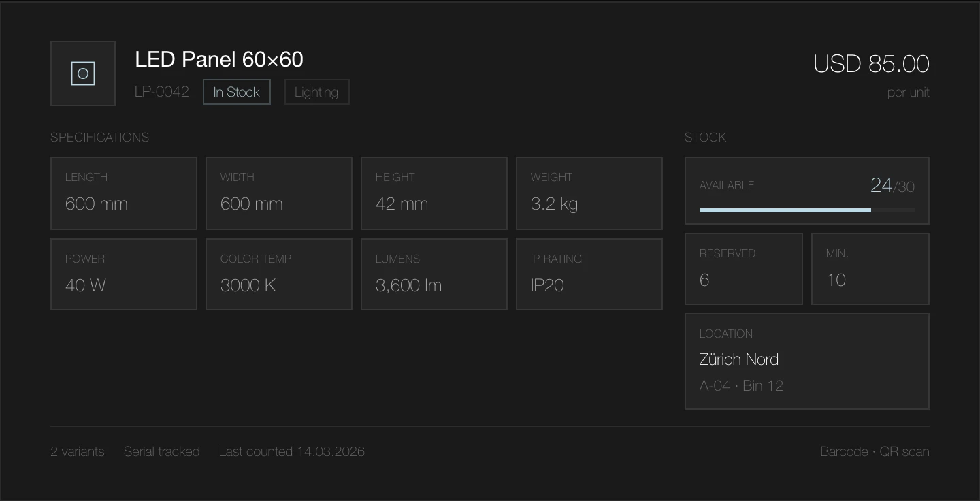The width and height of the screenshot is (980, 501).
Task: Enable serial tracking via Serial tracked label
Action: coord(161,451)
